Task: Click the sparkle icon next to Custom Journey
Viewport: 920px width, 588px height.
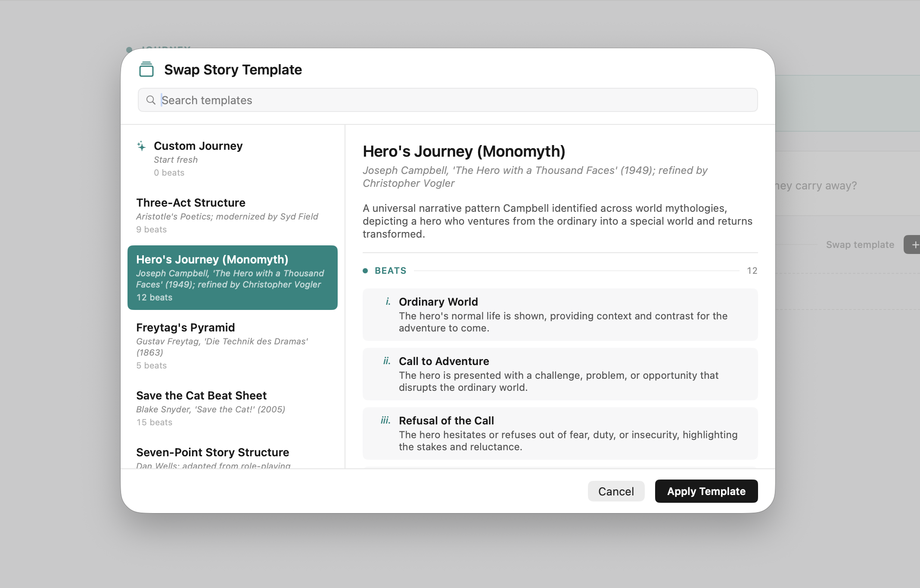Action: (141, 146)
